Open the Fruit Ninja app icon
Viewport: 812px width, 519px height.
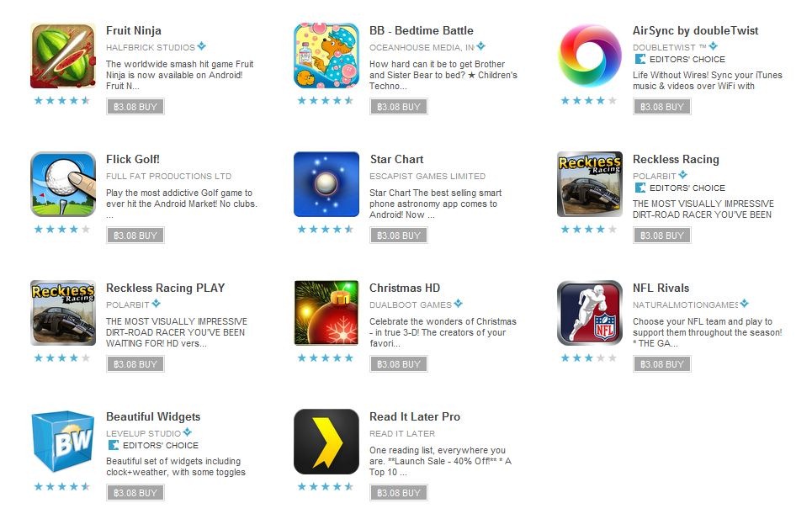(x=63, y=56)
